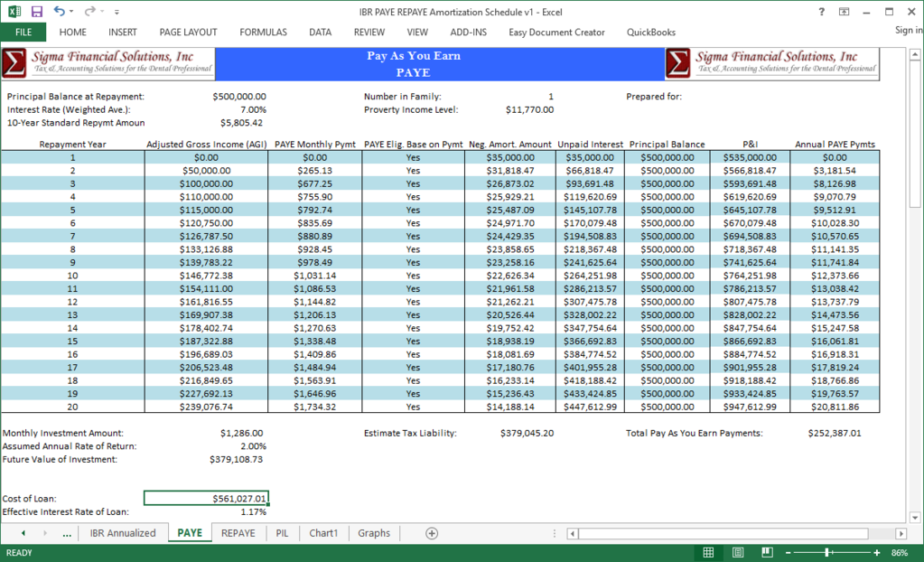Click the Undo arrow icon
Screen dimensions: 924x562
(59, 11)
